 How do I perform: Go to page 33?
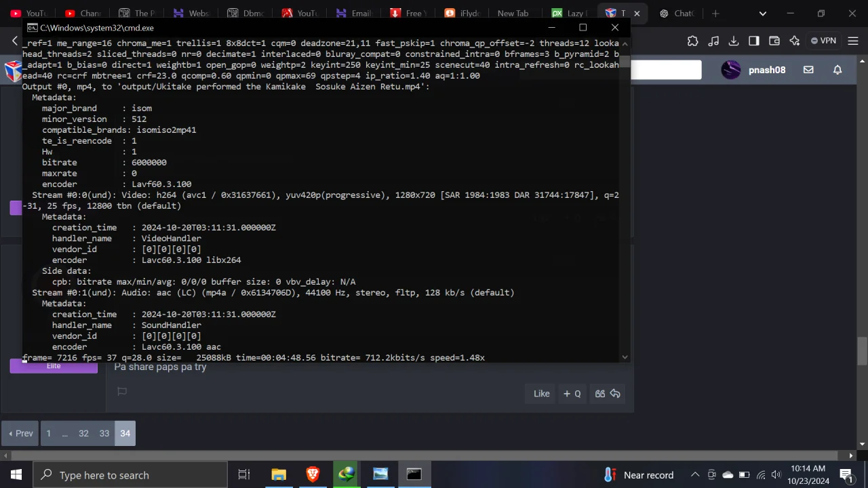(104, 433)
